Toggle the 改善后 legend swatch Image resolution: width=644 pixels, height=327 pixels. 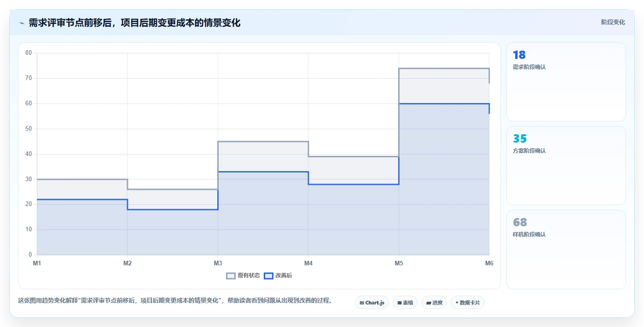[268, 276]
